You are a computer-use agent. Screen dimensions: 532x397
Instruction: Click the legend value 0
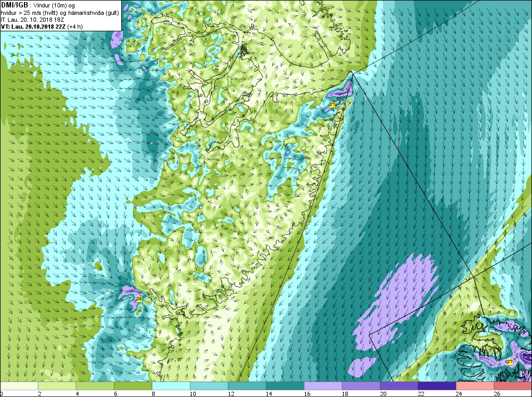pyautogui.click(x=2, y=394)
